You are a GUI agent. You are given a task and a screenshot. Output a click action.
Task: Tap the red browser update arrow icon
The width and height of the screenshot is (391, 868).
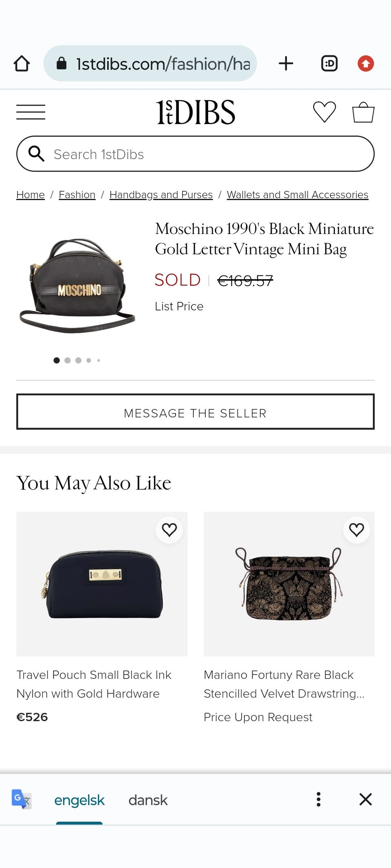point(365,63)
